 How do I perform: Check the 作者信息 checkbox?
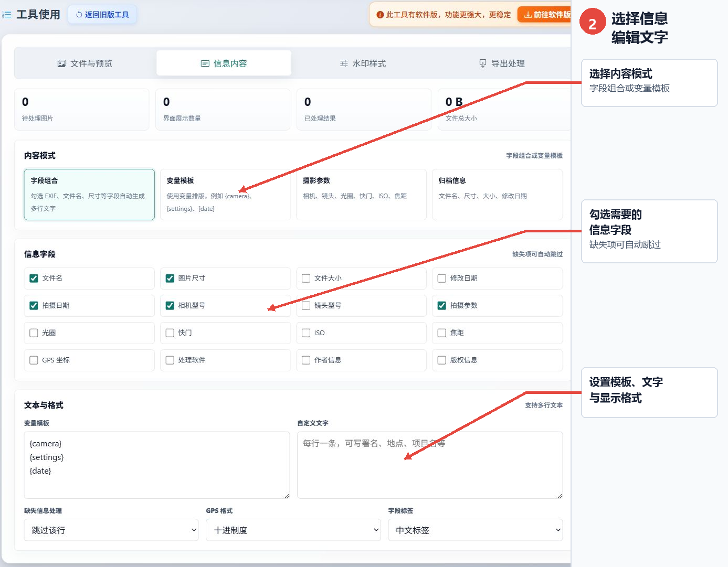click(306, 360)
